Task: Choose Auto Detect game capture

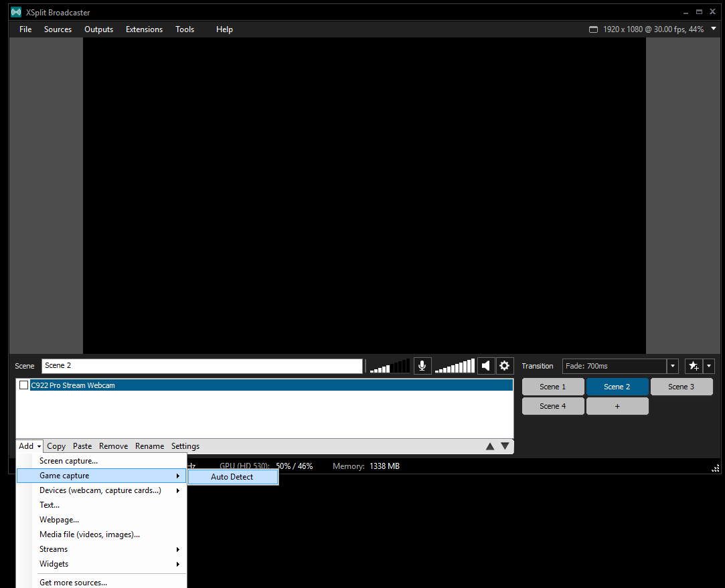Action: [233, 477]
